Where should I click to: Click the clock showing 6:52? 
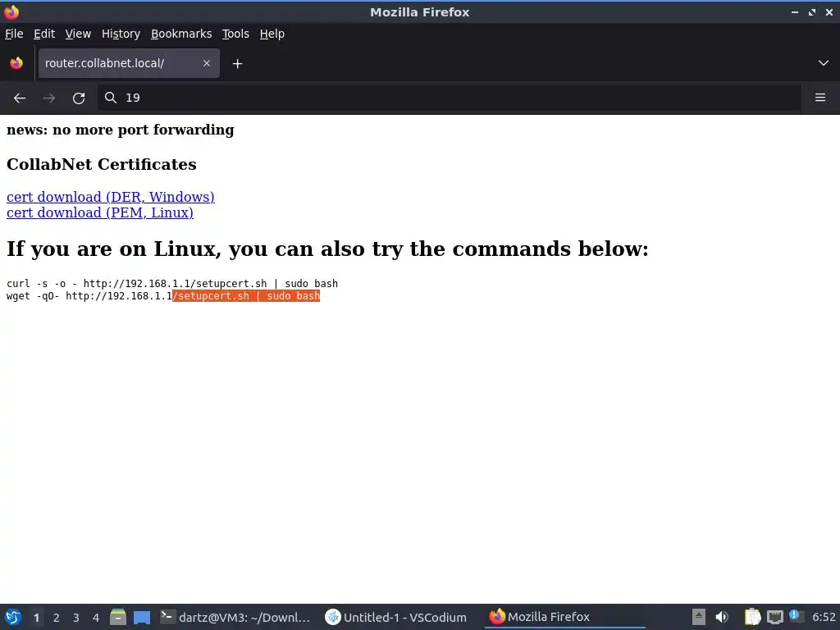(824, 617)
